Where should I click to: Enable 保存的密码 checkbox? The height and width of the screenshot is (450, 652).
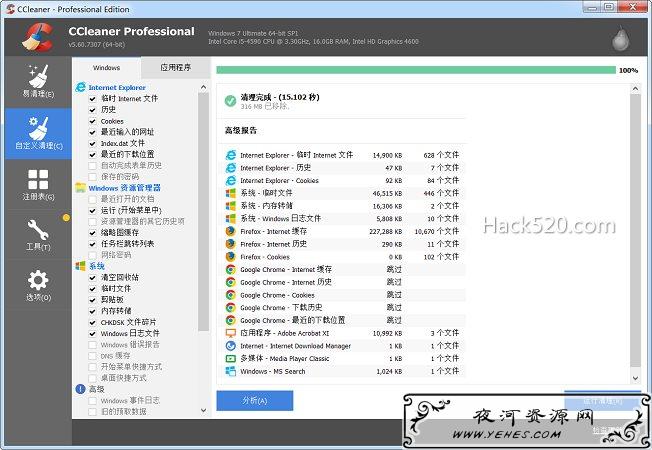click(93, 177)
